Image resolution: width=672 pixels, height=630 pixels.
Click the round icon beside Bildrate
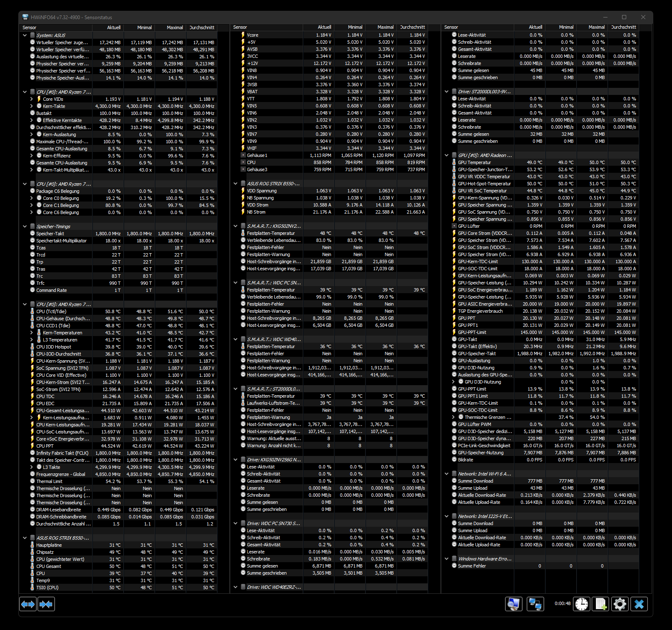click(x=454, y=460)
